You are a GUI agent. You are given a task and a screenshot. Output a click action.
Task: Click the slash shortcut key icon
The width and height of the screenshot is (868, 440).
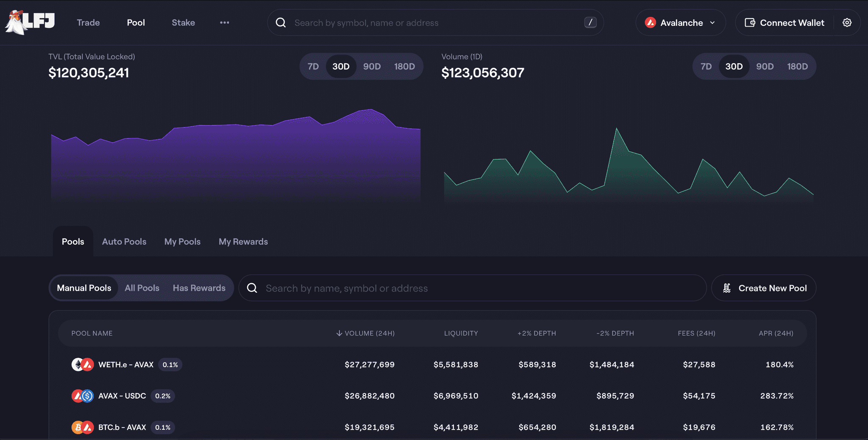click(x=590, y=22)
